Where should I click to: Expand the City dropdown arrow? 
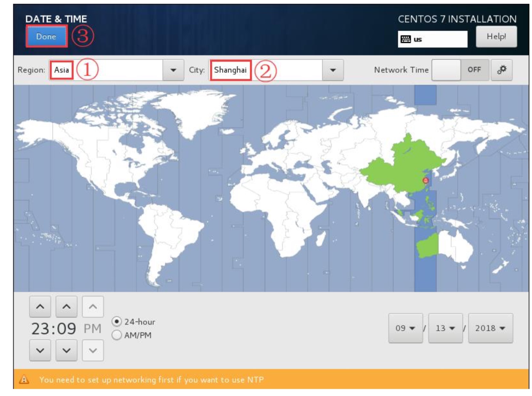coord(333,70)
